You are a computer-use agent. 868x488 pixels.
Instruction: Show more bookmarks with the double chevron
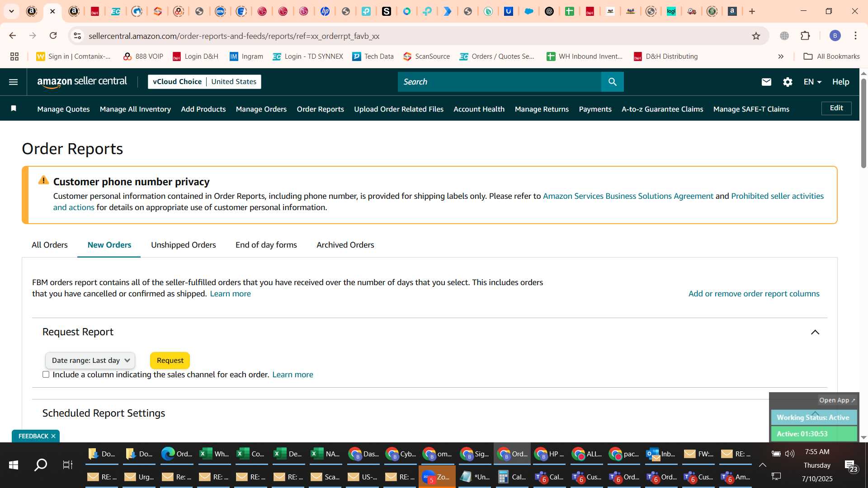tap(781, 56)
